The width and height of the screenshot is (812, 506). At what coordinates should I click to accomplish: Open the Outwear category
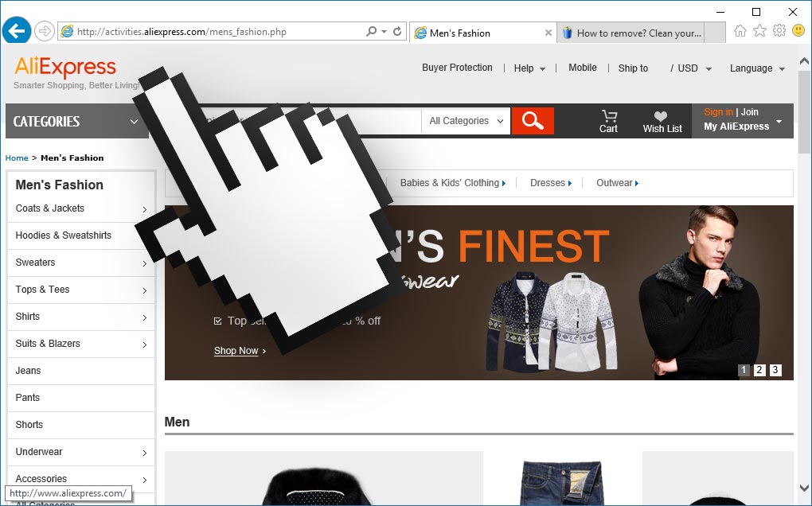pos(615,183)
